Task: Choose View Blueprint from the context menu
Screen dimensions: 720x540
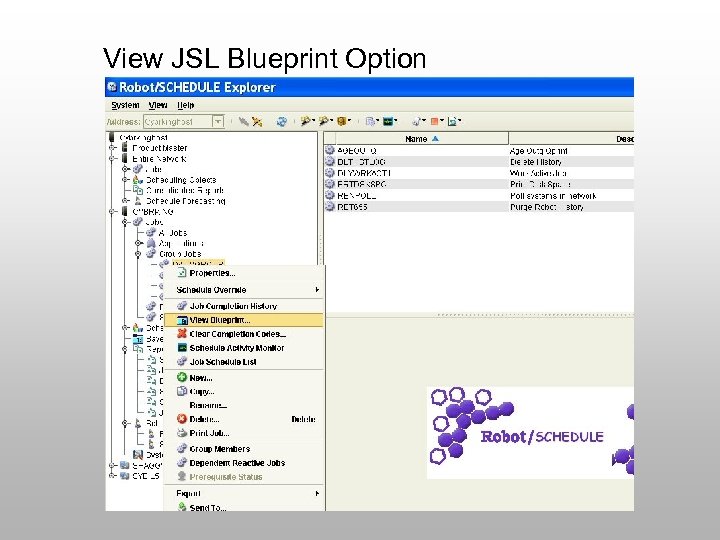Action: pyautogui.click(x=244, y=320)
